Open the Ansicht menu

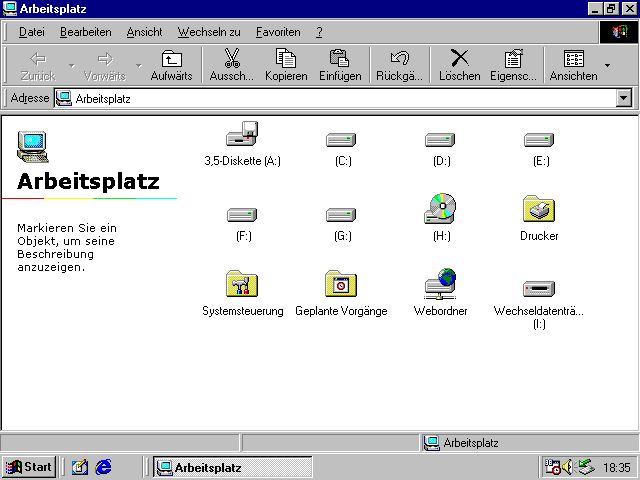[x=144, y=32]
